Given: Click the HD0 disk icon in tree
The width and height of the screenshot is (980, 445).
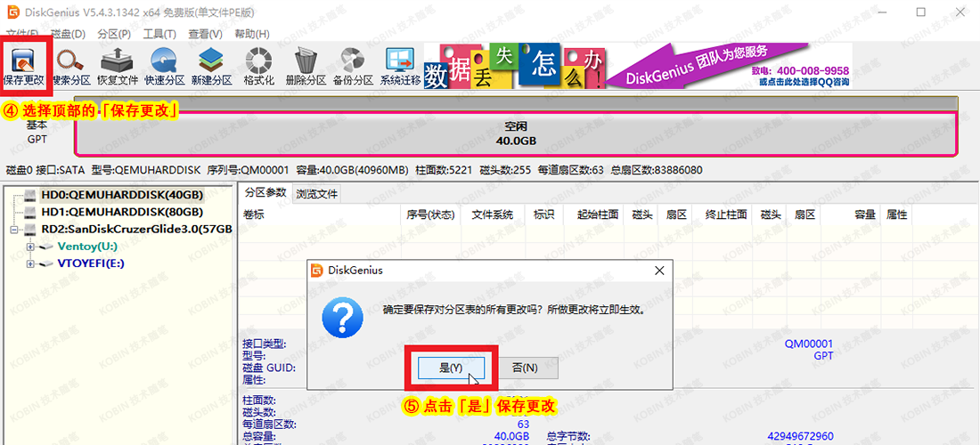Looking at the screenshot, I should click(x=30, y=195).
